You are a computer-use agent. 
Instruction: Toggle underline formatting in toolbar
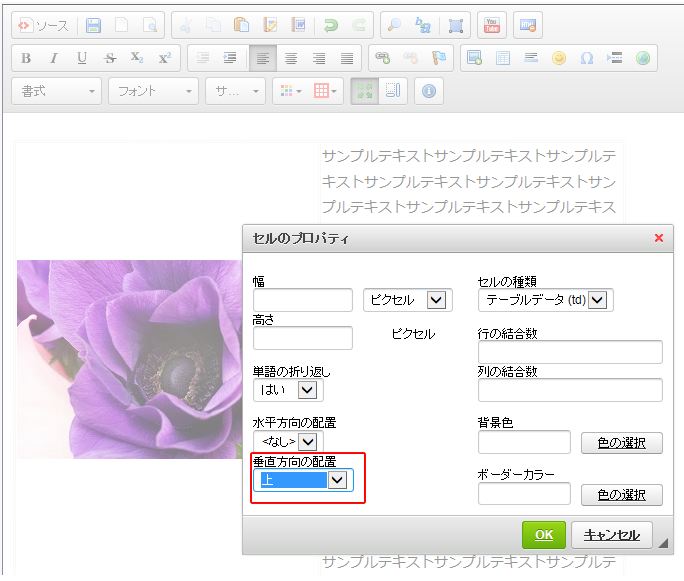82,58
